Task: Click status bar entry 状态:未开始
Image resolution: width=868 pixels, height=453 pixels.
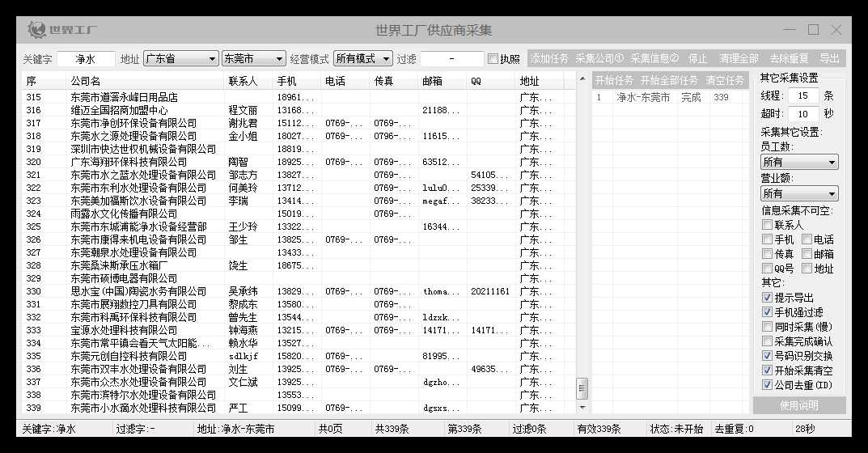Action: pos(676,429)
